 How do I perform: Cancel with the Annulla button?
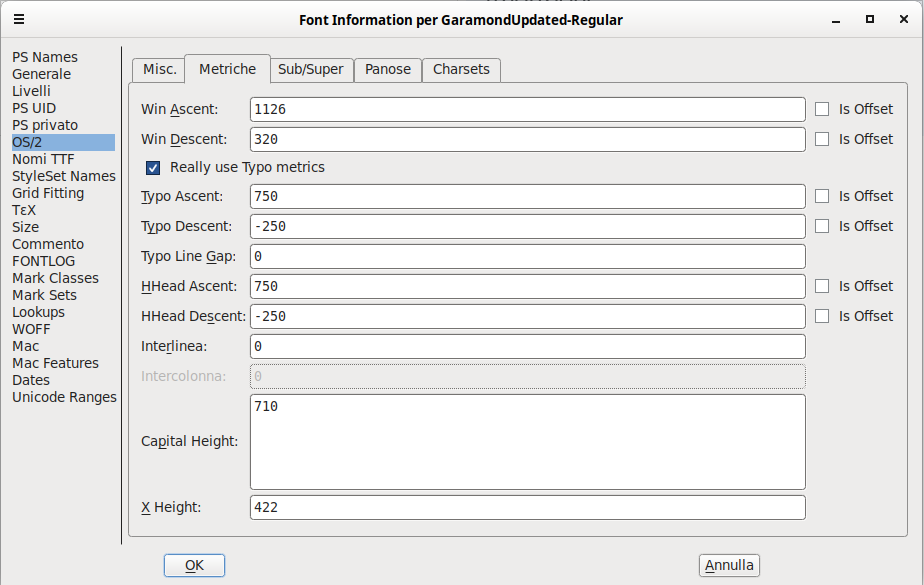click(x=729, y=566)
